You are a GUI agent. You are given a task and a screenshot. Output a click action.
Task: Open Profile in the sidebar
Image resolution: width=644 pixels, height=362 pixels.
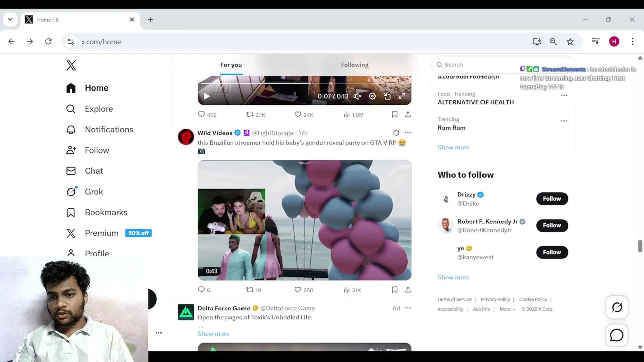click(x=88, y=253)
